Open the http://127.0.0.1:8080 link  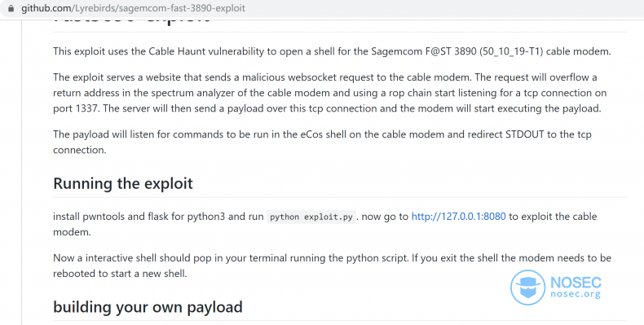458,216
